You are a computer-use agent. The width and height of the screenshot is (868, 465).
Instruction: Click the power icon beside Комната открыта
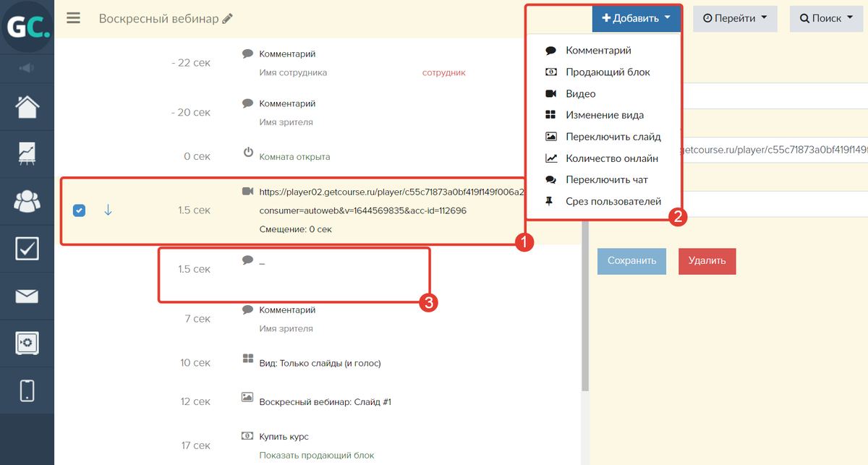coord(248,153)
